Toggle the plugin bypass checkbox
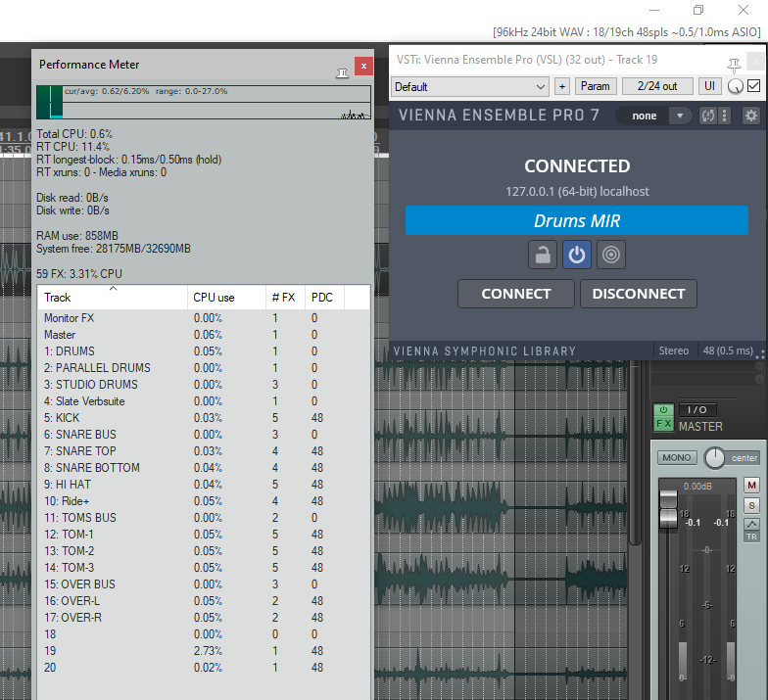The width and height of the screenshot is (768, 700). point(754,86)
